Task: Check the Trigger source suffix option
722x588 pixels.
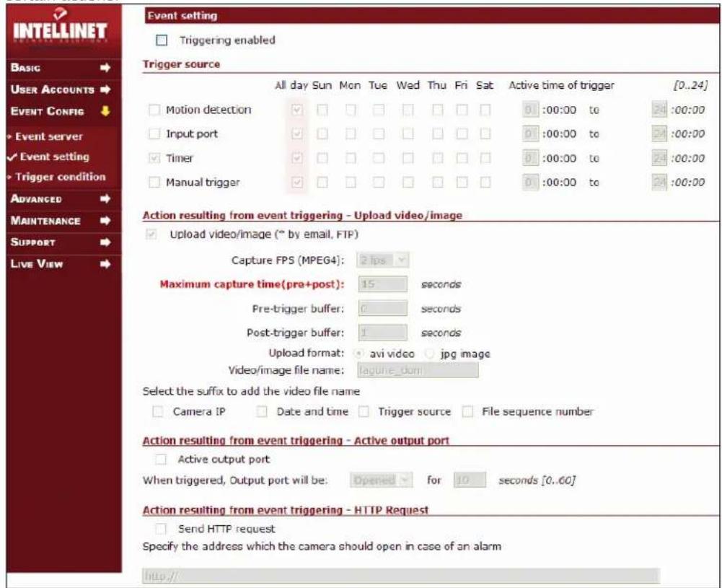Action: pos(364,411)
